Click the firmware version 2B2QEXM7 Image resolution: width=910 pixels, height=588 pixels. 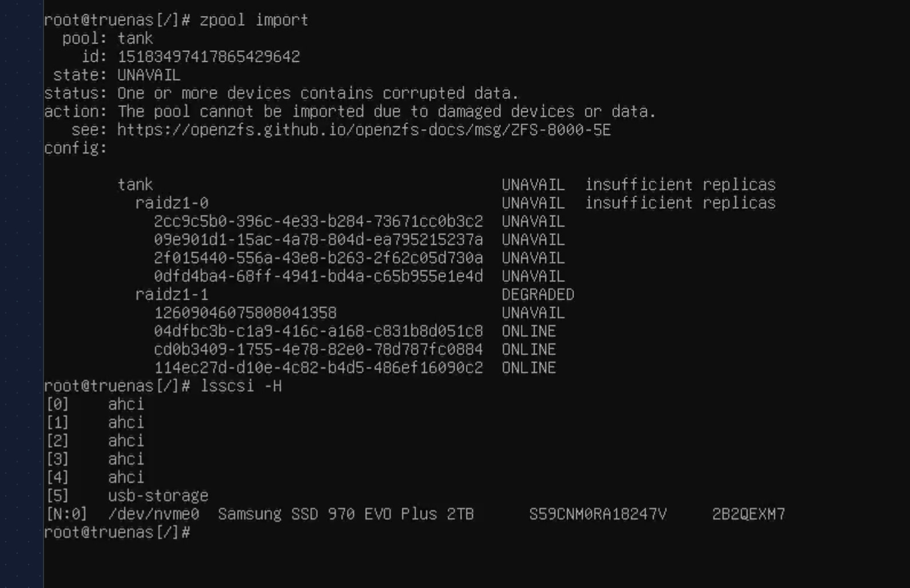[x=748, y=514]
